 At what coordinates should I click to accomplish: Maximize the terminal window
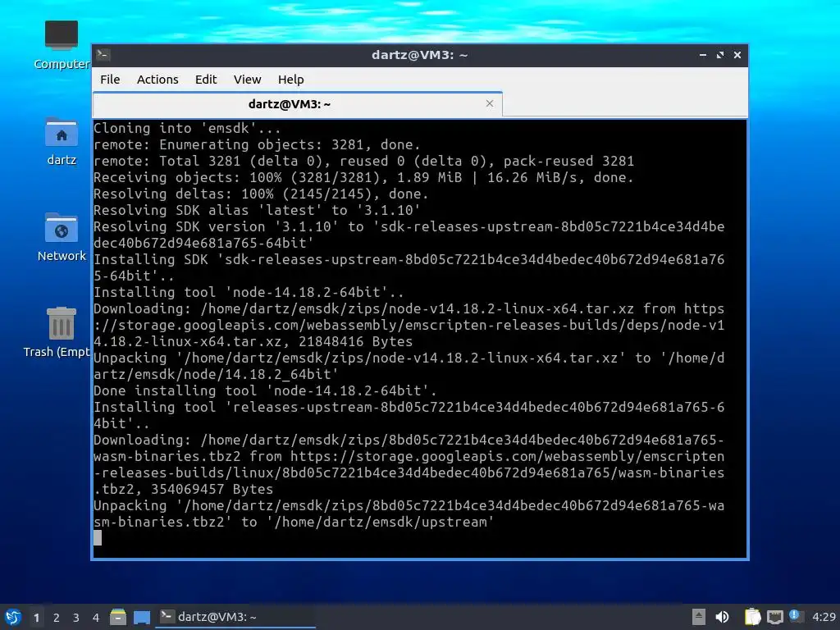(x=720, y=55)
